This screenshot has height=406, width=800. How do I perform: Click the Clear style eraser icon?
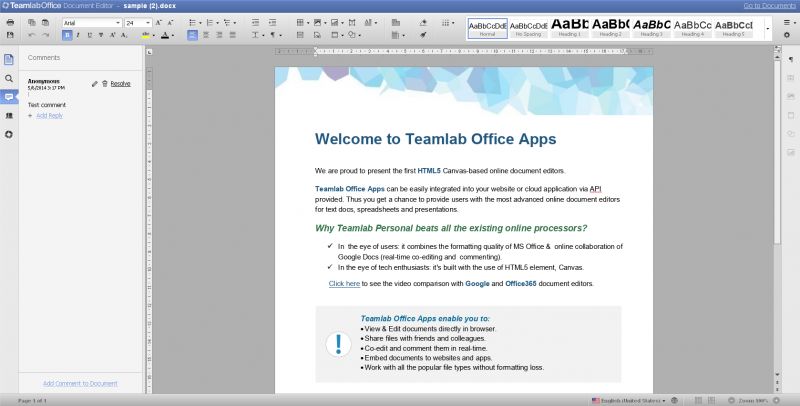pos(423,23)
